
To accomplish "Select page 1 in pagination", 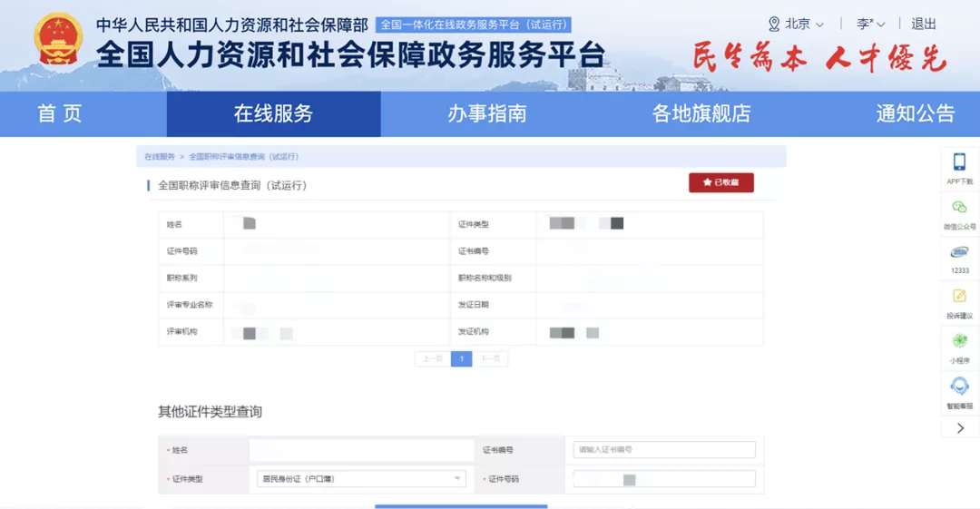I will point(461,358).
